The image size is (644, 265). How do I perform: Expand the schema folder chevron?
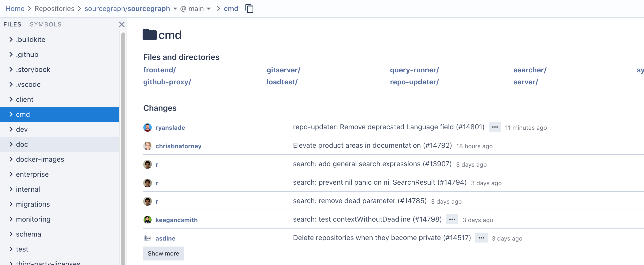pyautogui.click(x=11, y=235)
